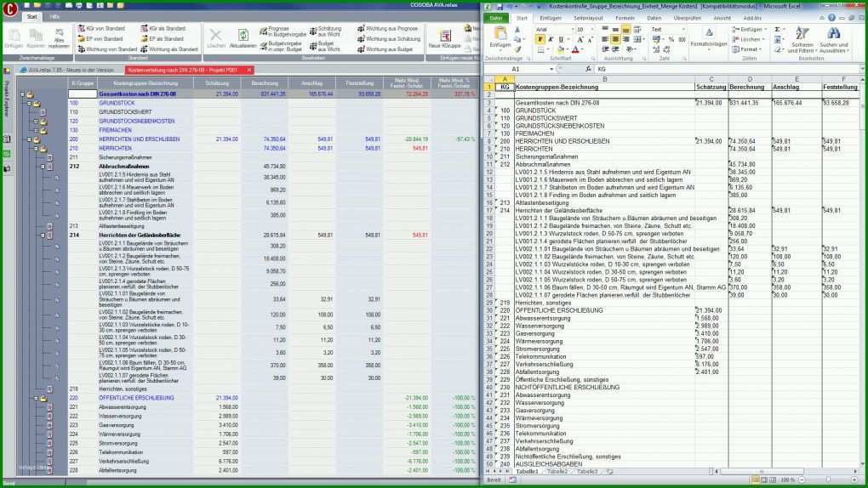Click 'KGr als Standard' in AVA ribbon
This screenshot has height=488, width=868.
[163, 28]
